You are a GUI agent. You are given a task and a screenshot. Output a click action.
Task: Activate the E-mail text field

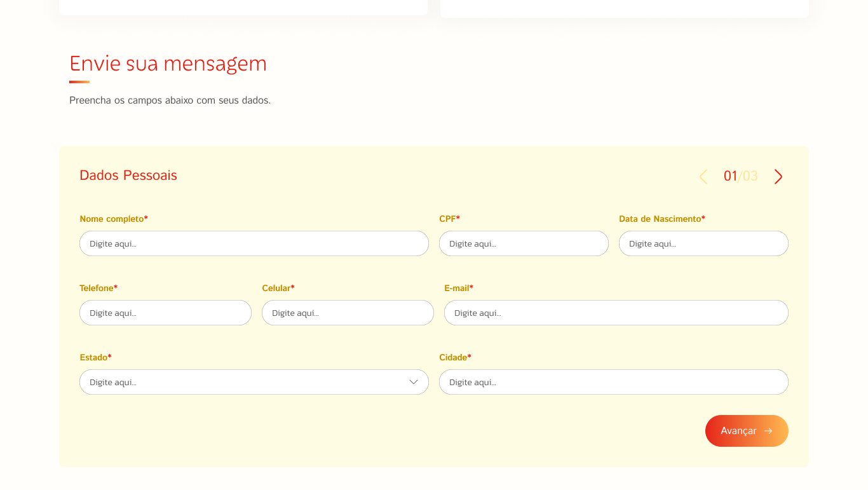click(616, 313)
